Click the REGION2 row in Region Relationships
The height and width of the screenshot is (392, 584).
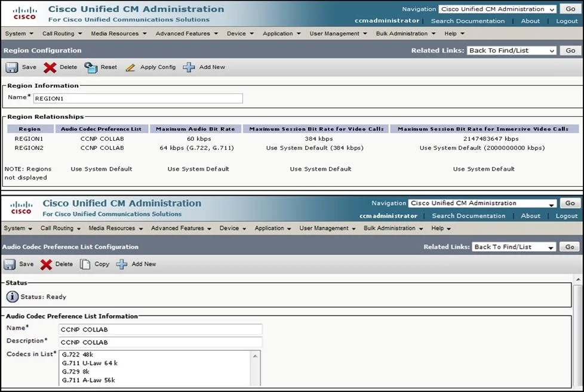(x=293, y=148)
